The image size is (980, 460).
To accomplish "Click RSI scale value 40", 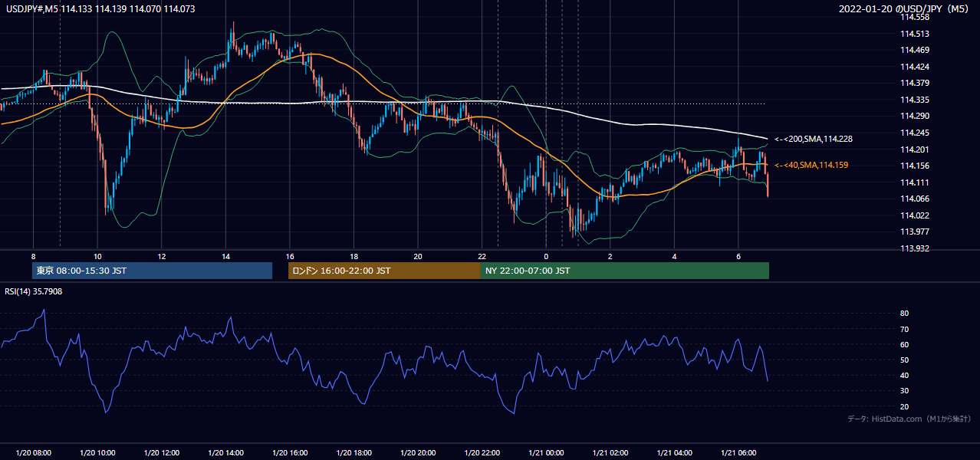I will 905,375.
